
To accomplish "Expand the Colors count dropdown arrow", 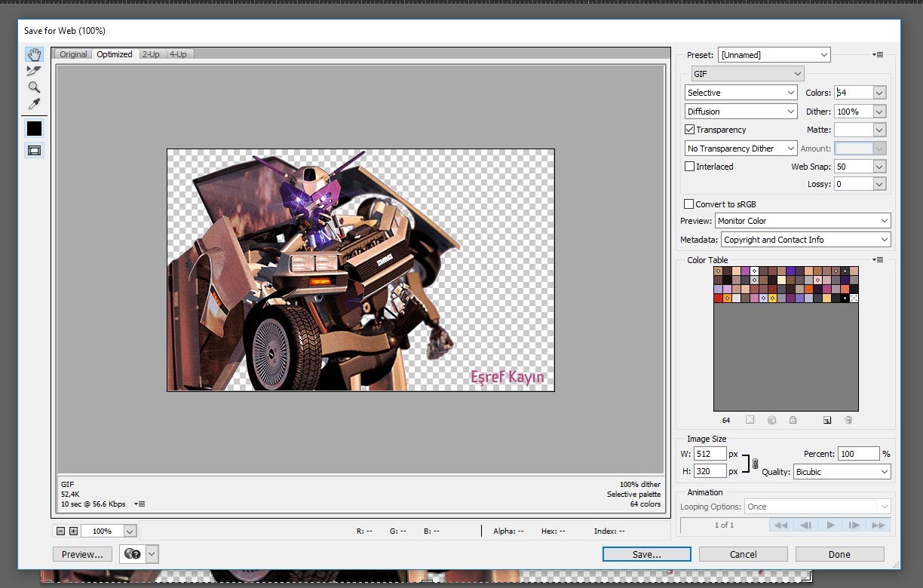I will 879,93.
